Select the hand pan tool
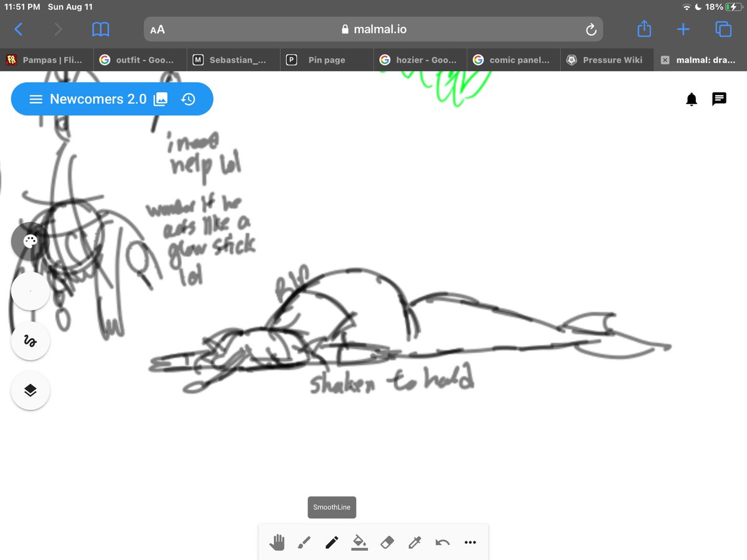The image size is (747, 560). (276, 543)
